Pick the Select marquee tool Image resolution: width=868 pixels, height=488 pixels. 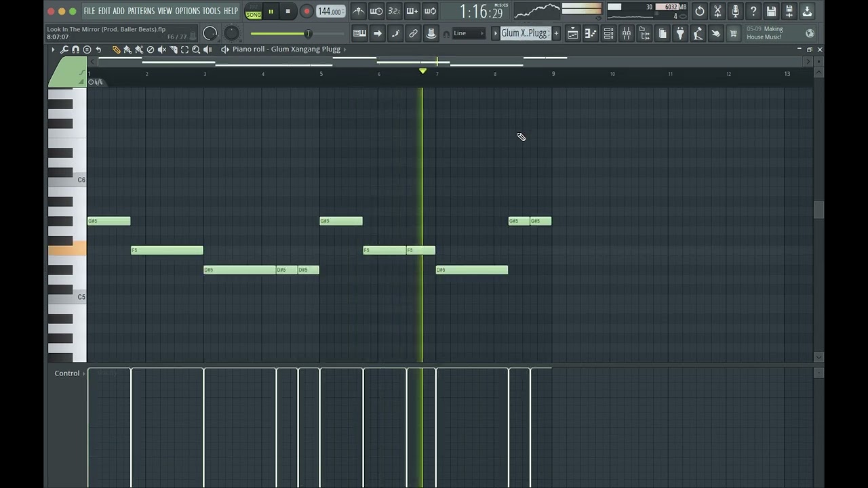pos(184,49)
